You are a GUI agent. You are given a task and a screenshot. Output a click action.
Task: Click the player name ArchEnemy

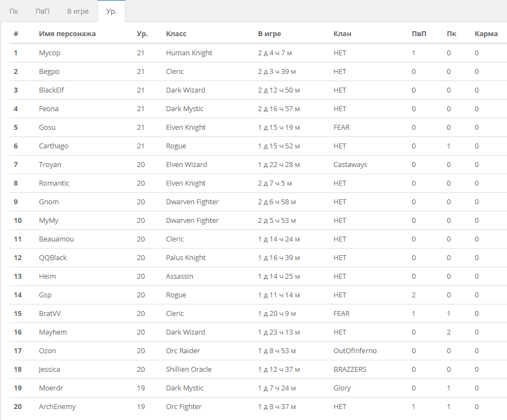point(57,407)
